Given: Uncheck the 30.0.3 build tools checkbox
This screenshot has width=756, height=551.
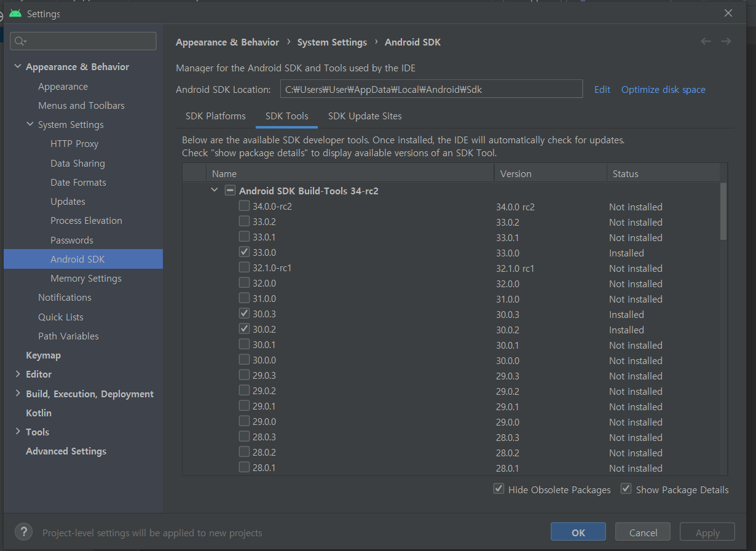Looking at the screenshot, I should [x=244, y=314].
